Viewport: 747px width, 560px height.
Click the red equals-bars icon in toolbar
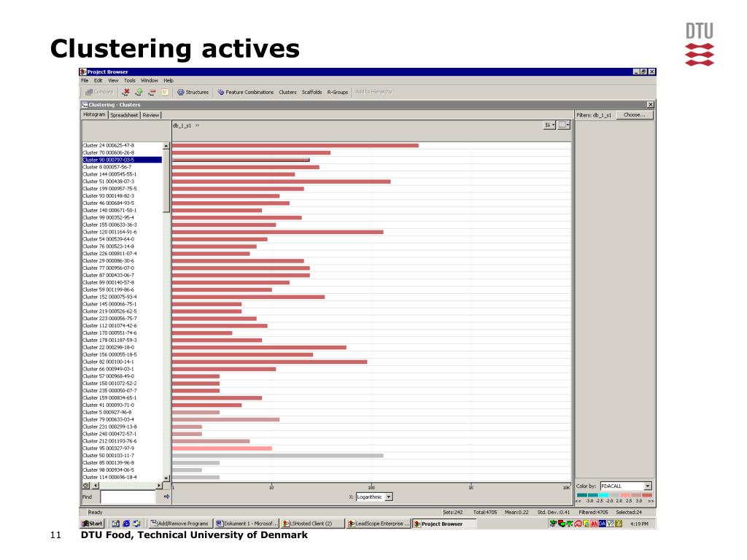[152, 92]
